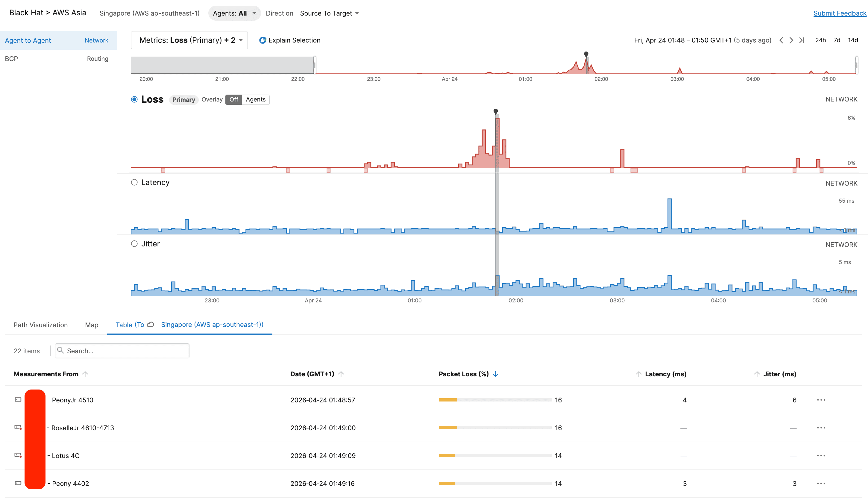
Task: Click packet loss bar for PeonyJr 4510
Action: 495,400
